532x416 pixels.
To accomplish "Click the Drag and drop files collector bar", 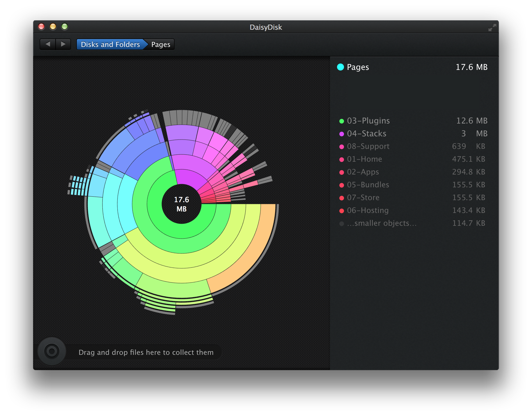I will 146,352.
